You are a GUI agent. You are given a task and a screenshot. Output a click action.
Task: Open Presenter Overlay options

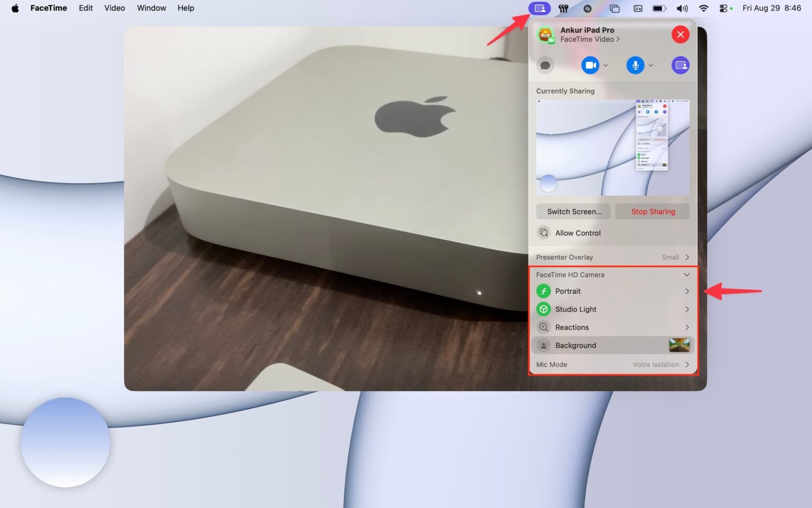[613, 257]
